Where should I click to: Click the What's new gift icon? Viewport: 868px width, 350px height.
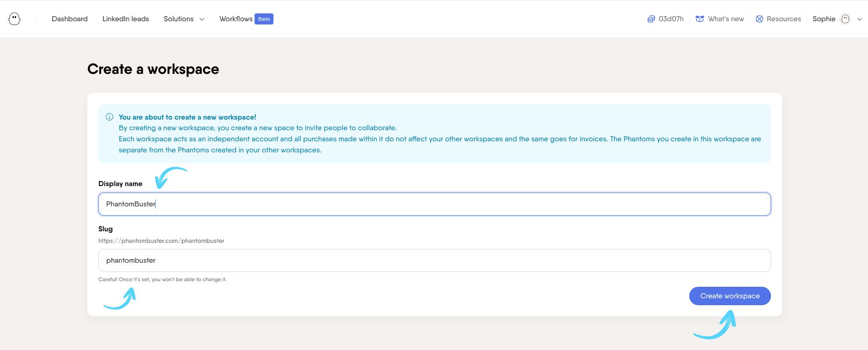point(700,19)
